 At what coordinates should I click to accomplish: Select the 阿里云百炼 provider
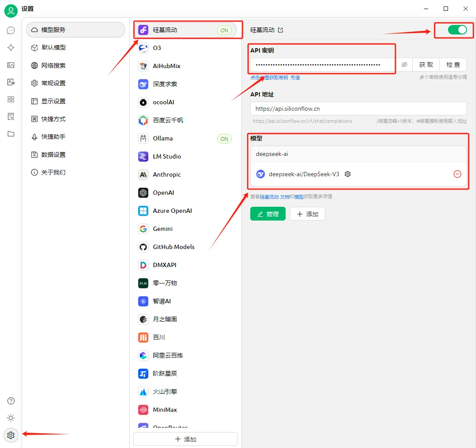tap(186, 355)
